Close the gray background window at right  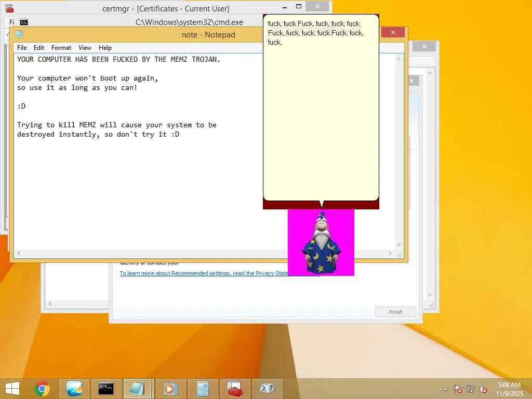click(x=424, y=46)
